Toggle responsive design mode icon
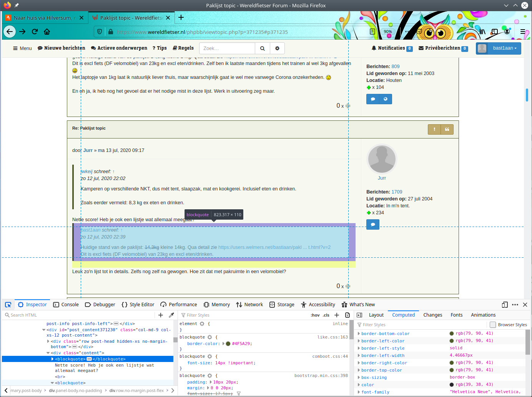 [x=505, y=305]
